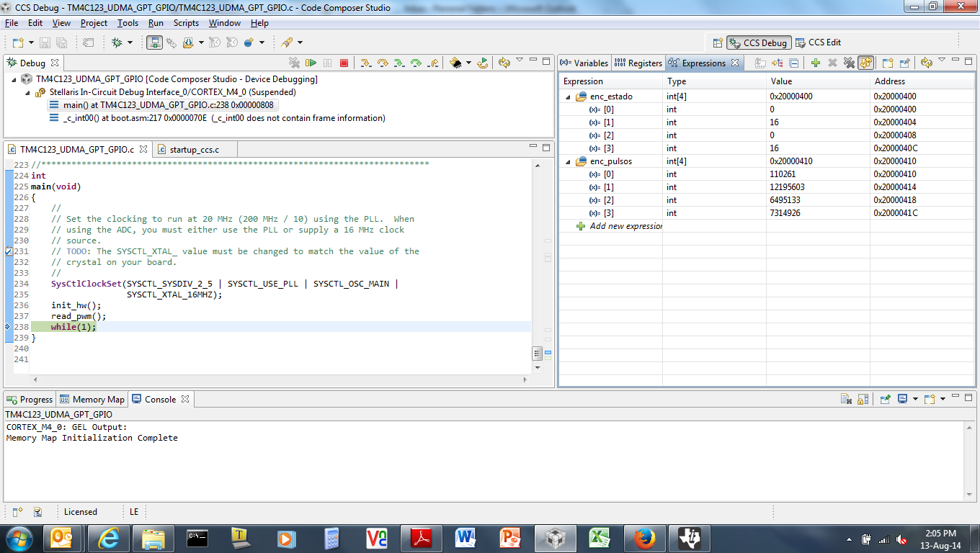Collapse the enc_pulsos expression array
Viewport: 980px width, 553px height.
[x=568, y=161]
